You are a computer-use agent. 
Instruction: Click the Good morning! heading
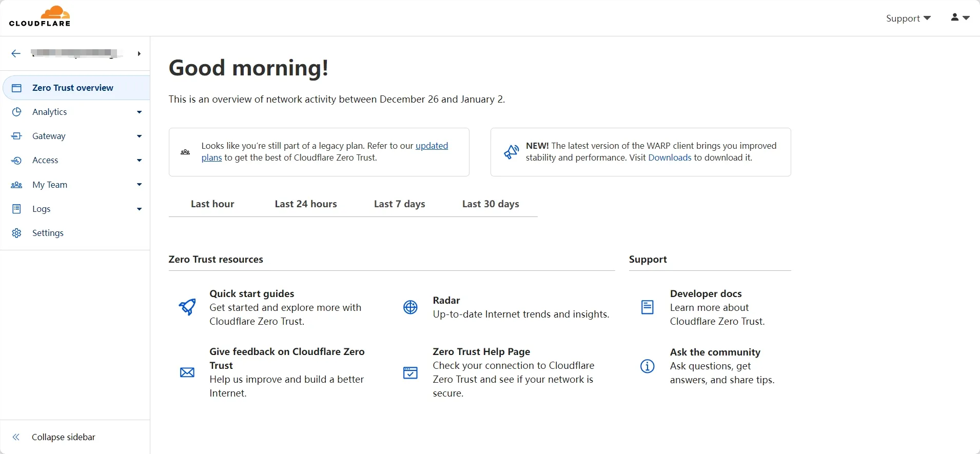tap(248, 68)
